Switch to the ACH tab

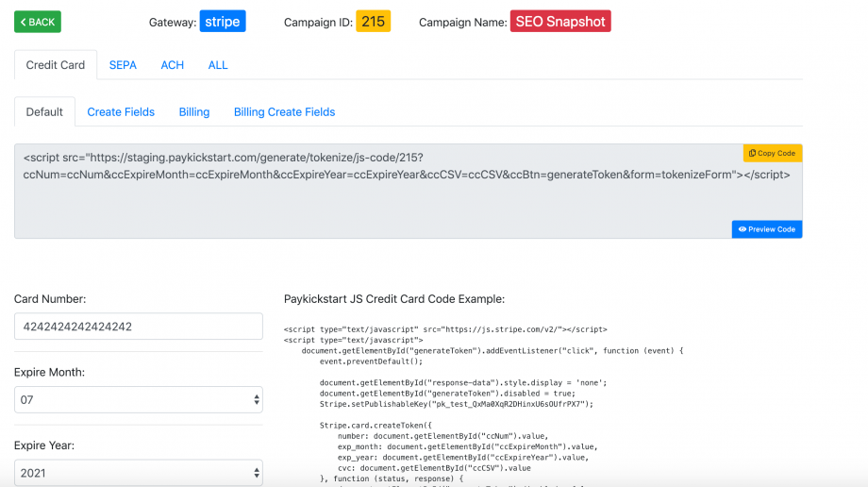click(172, 65)
